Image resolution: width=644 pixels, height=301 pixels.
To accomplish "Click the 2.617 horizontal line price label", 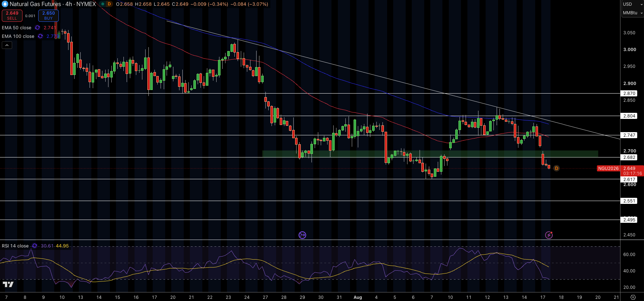I will [629, 179].
